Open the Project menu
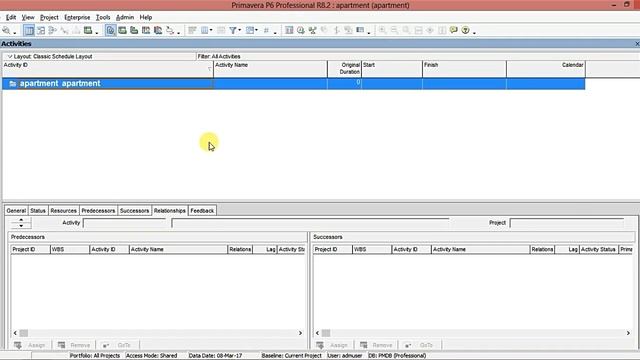 tap(49, 17)
